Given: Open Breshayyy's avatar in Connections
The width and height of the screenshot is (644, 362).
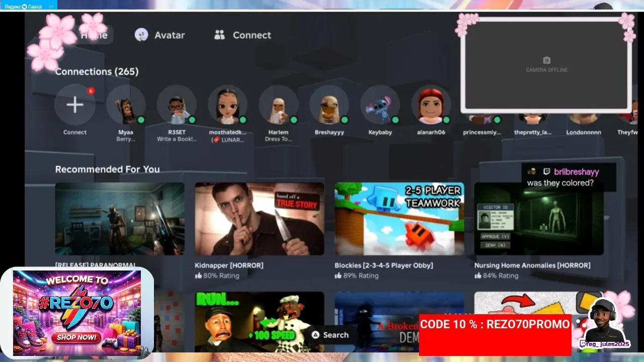Looking at the screenshot, I should pyautogui.click(x=329, y=105).
